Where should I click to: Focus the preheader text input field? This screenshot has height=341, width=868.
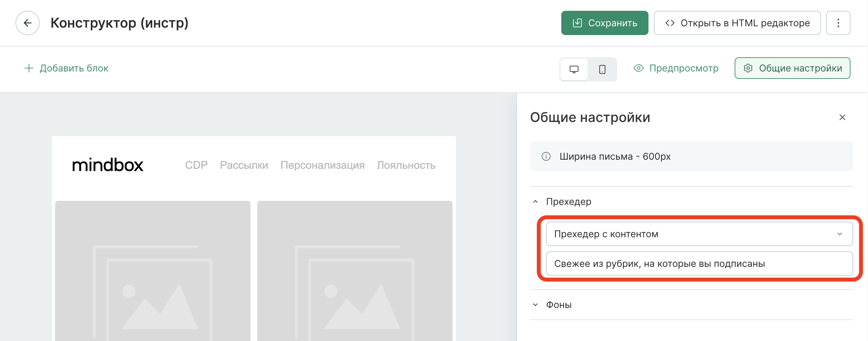tap(699, 263)
